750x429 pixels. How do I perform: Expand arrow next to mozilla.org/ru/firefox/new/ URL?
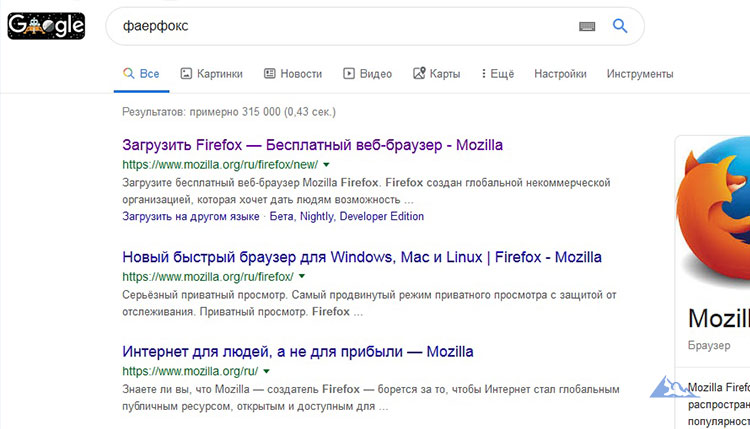[326, 165]
